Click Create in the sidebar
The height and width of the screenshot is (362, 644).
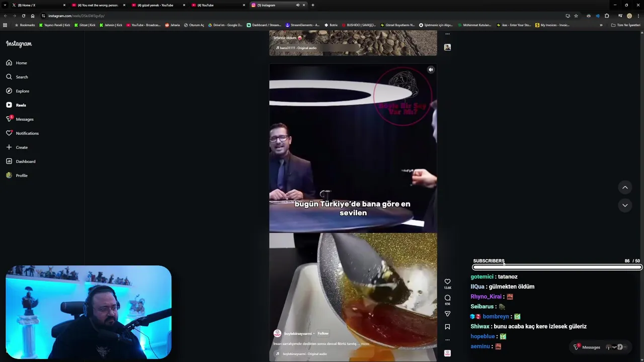click(17, 147)
